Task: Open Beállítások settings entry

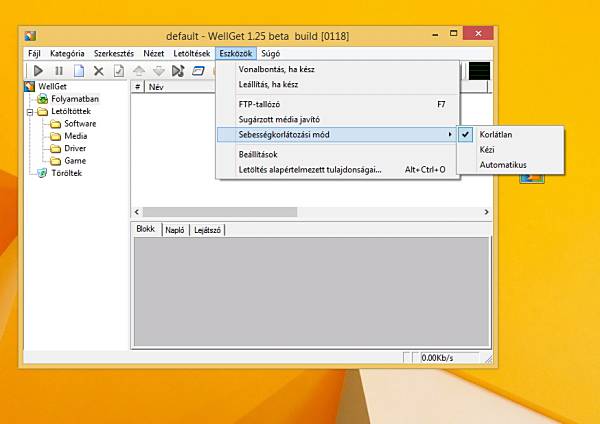Action: pyautogui.click(x=338, y=154)
